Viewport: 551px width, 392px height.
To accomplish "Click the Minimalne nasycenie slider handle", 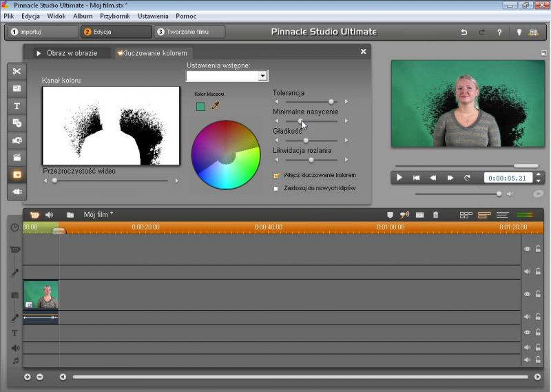I will [x=300, y=121].
